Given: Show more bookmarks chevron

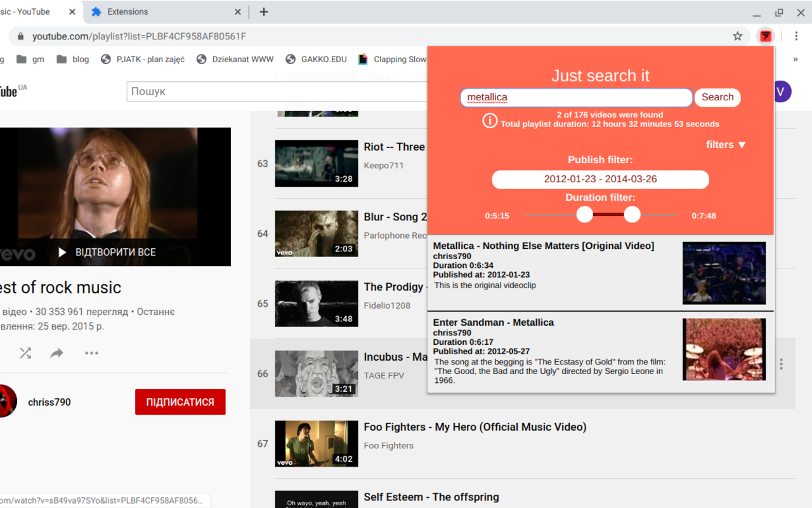Looking at the screenshot, I should [796, 59].
